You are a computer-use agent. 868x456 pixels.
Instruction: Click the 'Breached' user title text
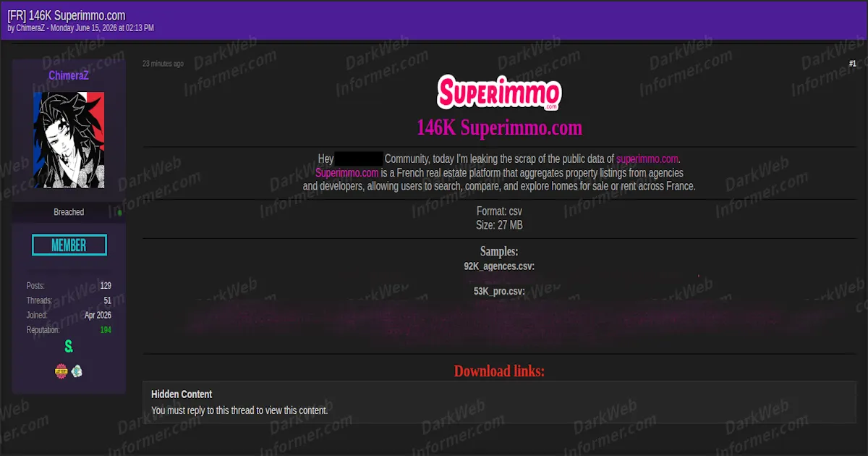pyautogui.click(x=69, y=212)
